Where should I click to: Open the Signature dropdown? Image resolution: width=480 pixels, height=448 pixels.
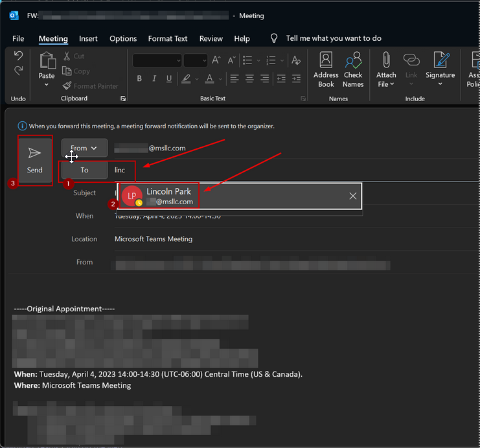pos(440,70)
